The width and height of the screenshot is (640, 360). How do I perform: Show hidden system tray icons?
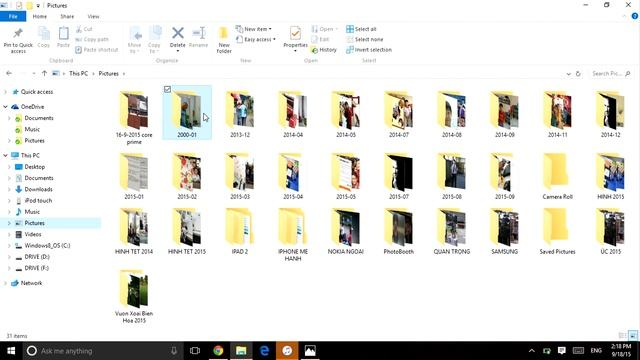(x=531, y=351)
